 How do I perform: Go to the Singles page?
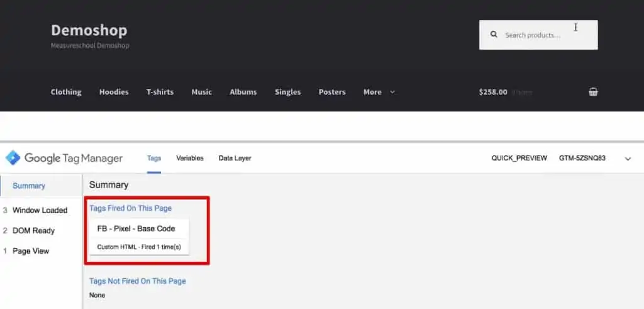click(287, 92)
